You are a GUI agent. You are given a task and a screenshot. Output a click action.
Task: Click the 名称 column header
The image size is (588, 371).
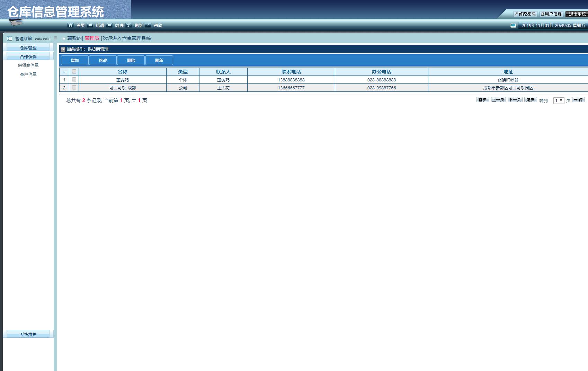[123, 72]
